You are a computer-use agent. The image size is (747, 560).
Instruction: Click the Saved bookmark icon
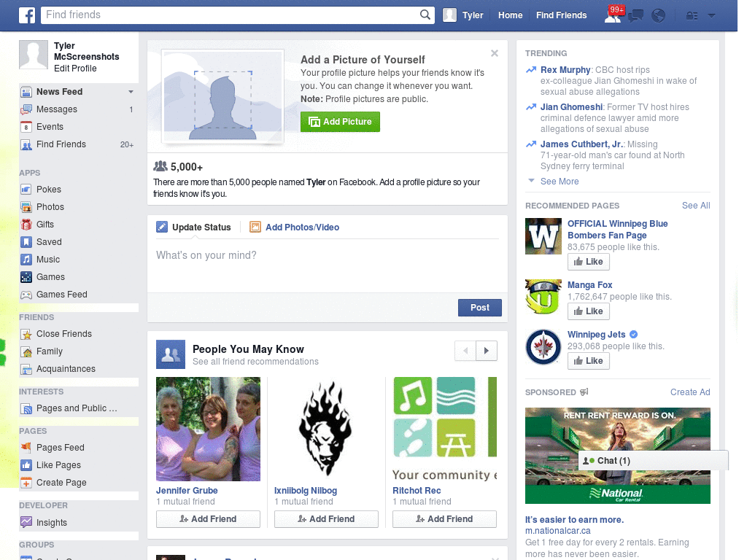(x=26, y=242)
